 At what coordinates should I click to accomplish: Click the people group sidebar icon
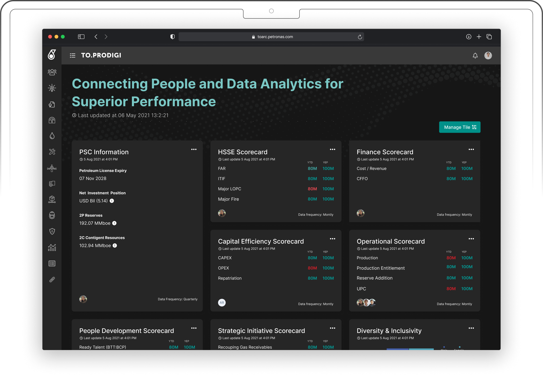tap(52, 72)
